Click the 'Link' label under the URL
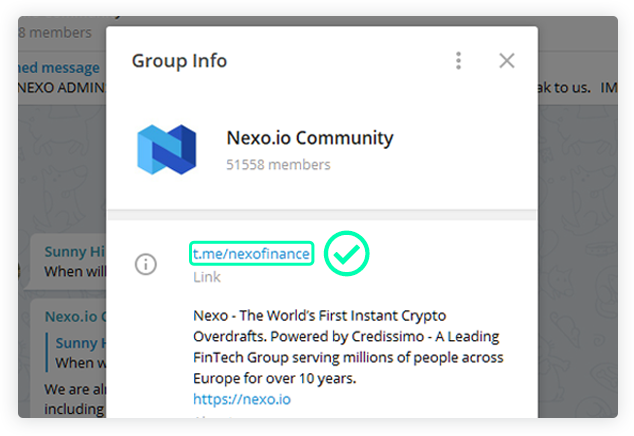Screen dimensions: 634x436 click(207, 277)
